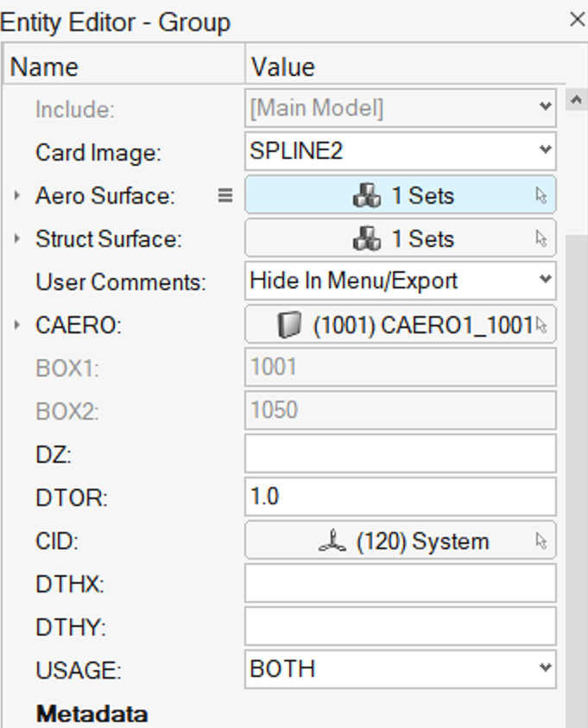588x728 pixels.
Task: Expand the Aero Surface row
Action: point(17,195)
